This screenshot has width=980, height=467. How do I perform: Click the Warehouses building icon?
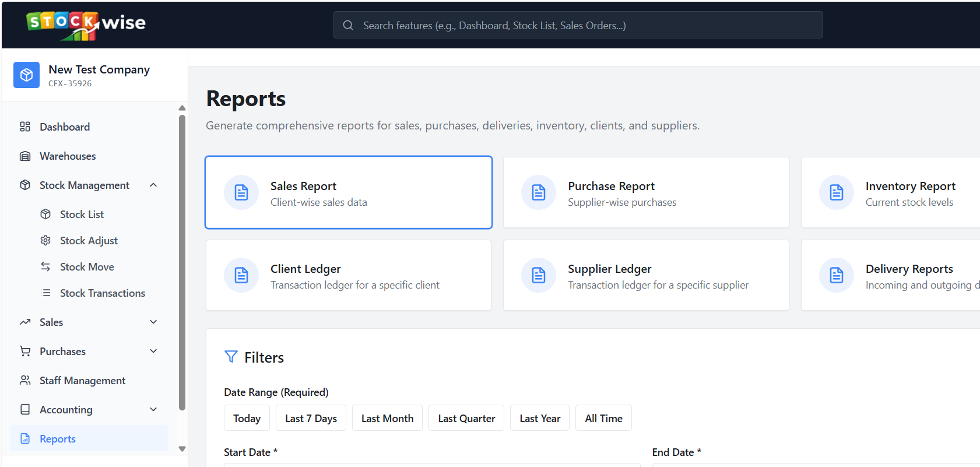click(25, 156)
